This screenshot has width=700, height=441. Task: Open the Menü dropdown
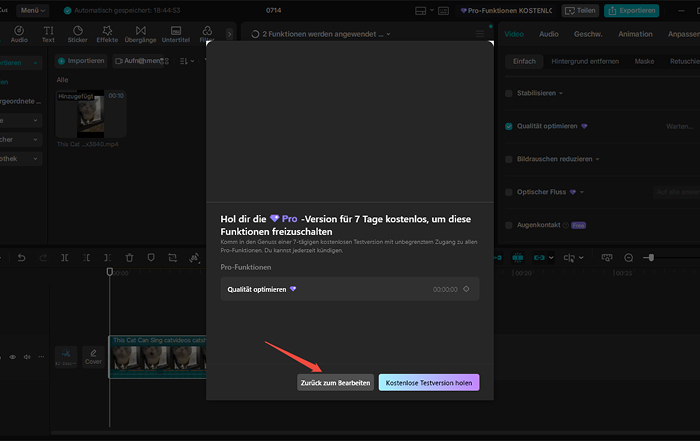coord(33,10)
